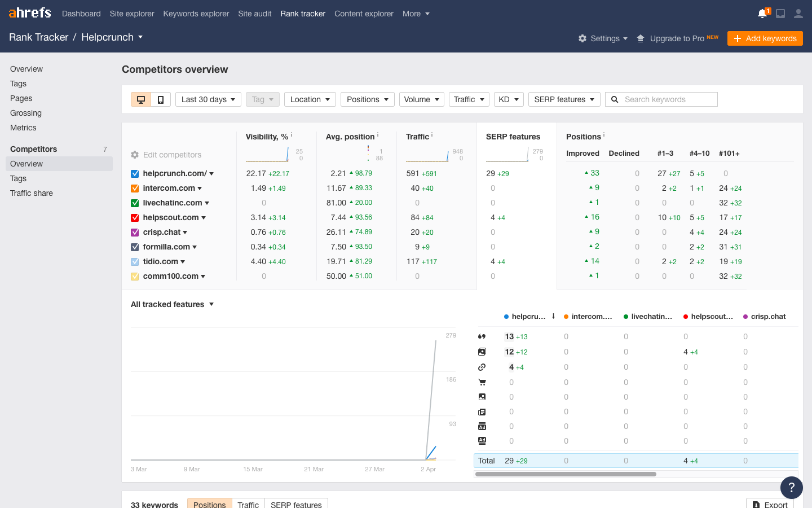Click the purple crisp.chat legend dot

[x=745, y=317]
